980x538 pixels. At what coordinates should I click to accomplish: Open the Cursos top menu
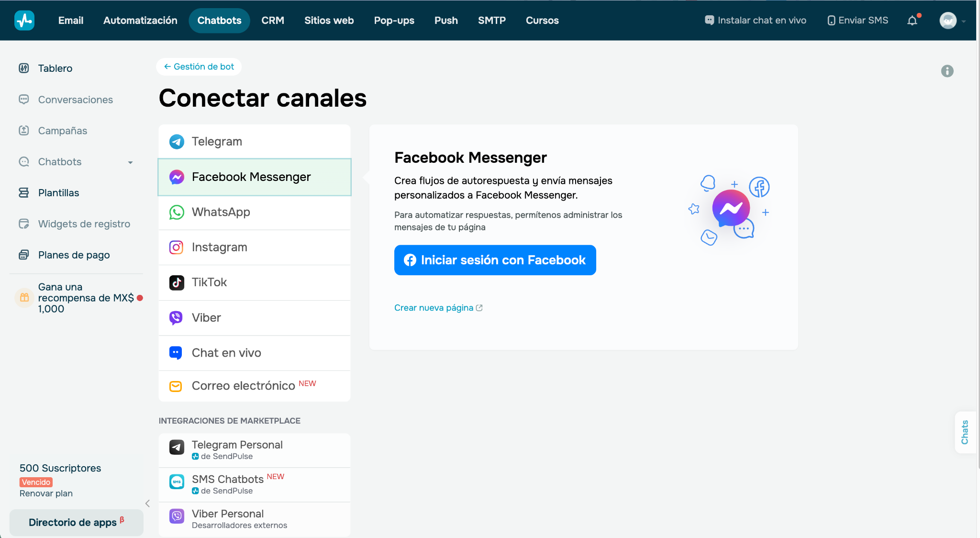tap(542, 20)
